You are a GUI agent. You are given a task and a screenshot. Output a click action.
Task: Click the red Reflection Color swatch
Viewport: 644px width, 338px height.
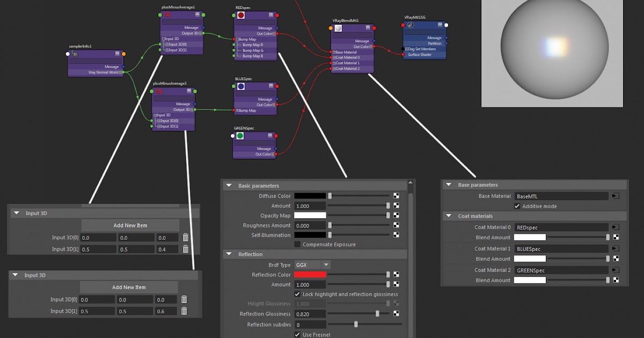click(311, 274)
